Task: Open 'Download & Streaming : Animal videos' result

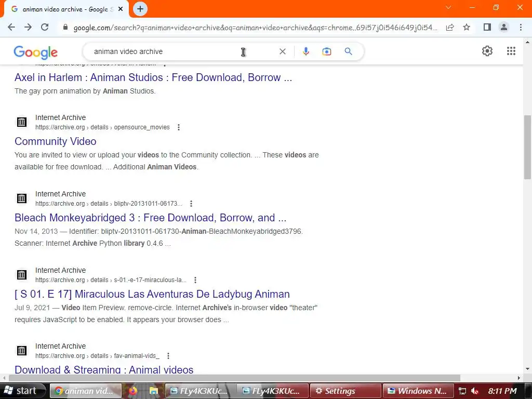Action: [x=104, y=369]
